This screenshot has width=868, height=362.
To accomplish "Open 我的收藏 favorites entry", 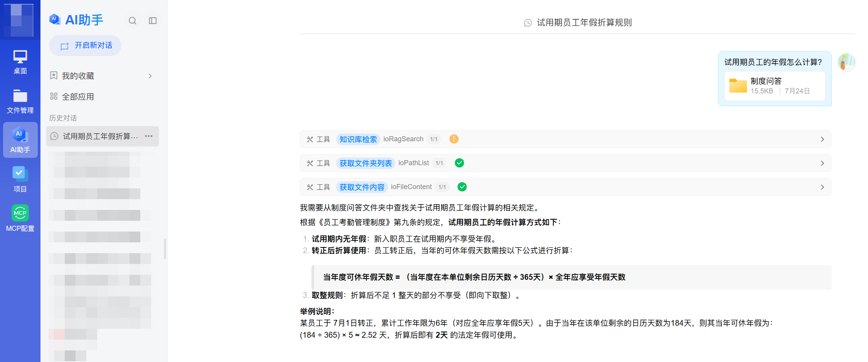I will point(102,76).
